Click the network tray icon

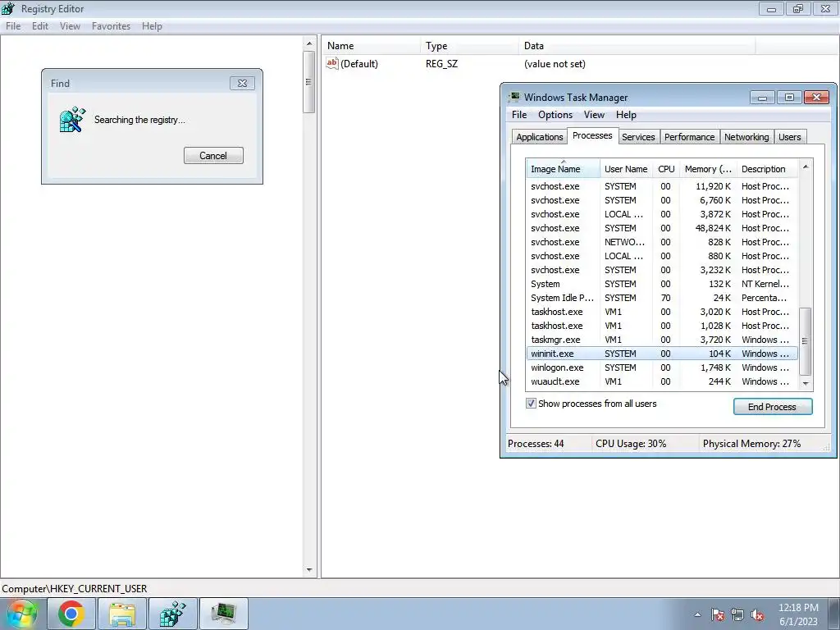(x=737, y=614)
